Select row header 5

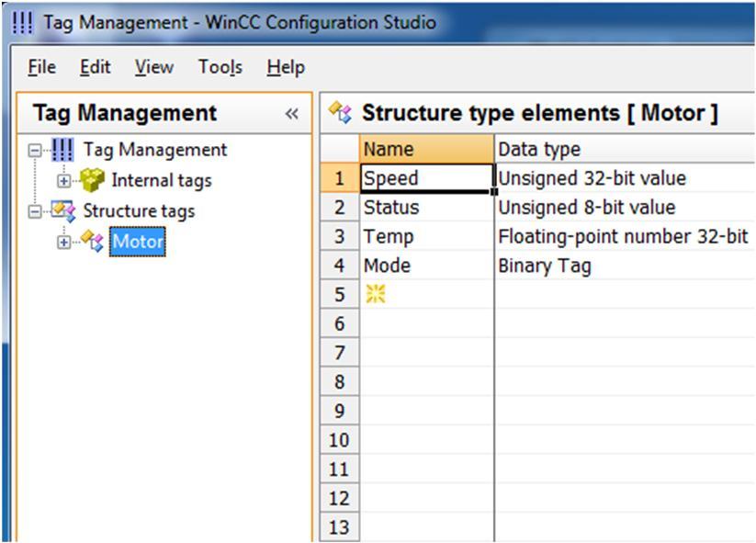pos(340,294)
